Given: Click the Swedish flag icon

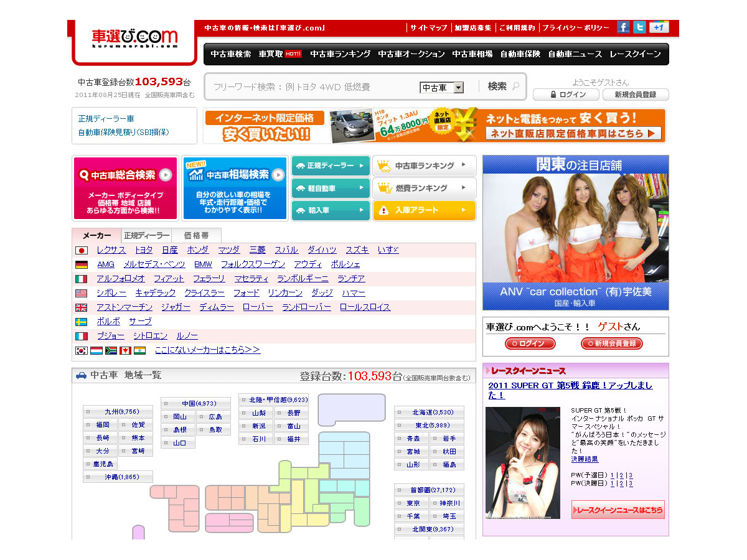Looking at the screenshot, I should click(82, 322).
